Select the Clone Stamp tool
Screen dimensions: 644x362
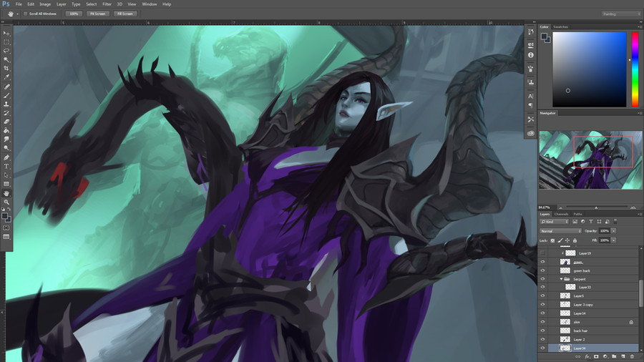click(x=6, y=104)
